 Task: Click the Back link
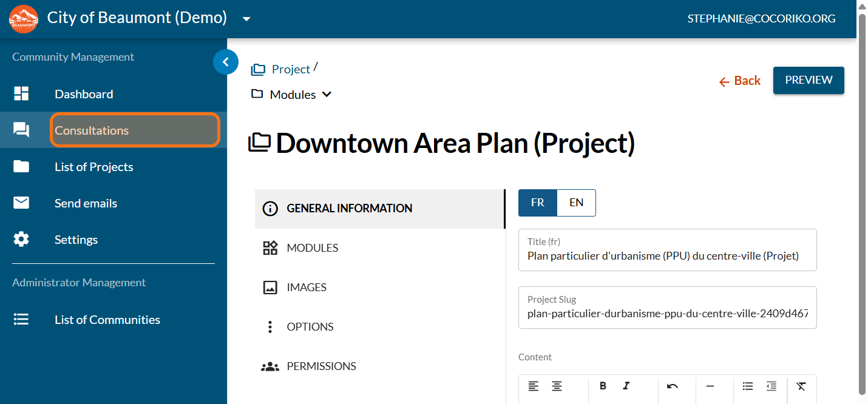tap(739, 81)
